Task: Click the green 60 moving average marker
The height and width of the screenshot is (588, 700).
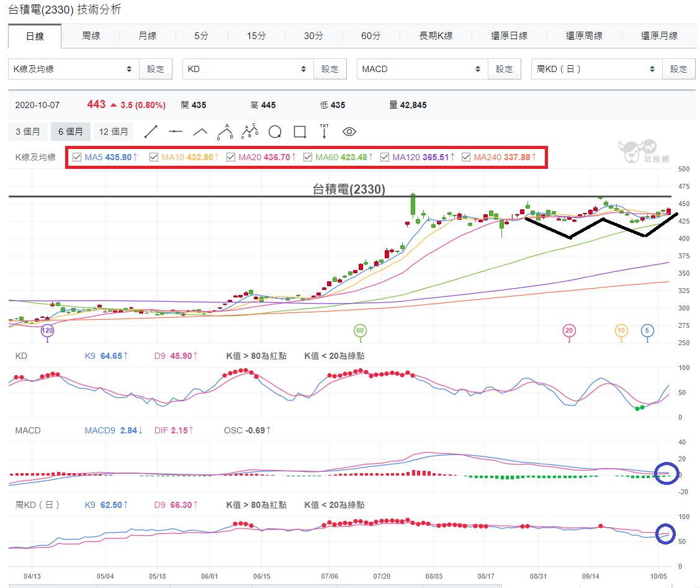Action: (360, 331)
